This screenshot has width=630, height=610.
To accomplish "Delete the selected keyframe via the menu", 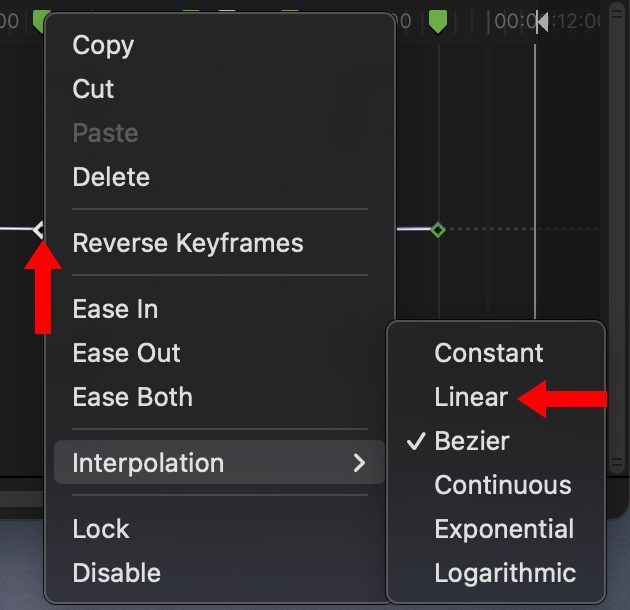I will pos(111,177).
